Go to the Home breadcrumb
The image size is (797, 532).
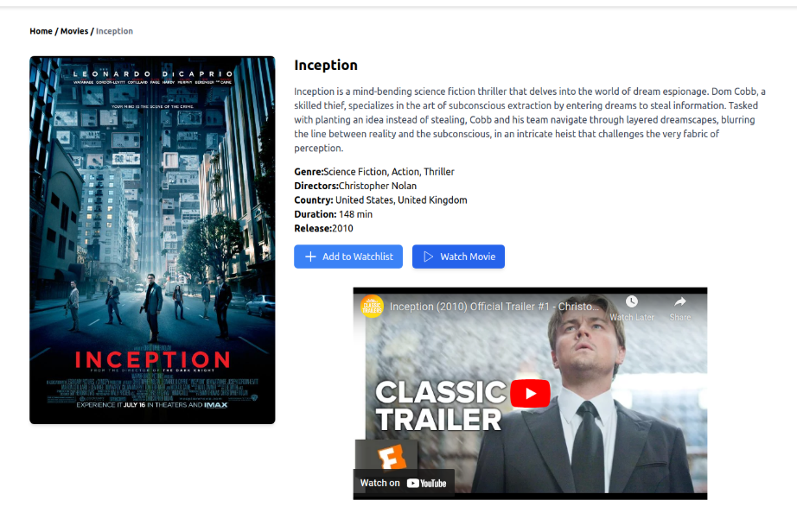[x=41, y=31]
